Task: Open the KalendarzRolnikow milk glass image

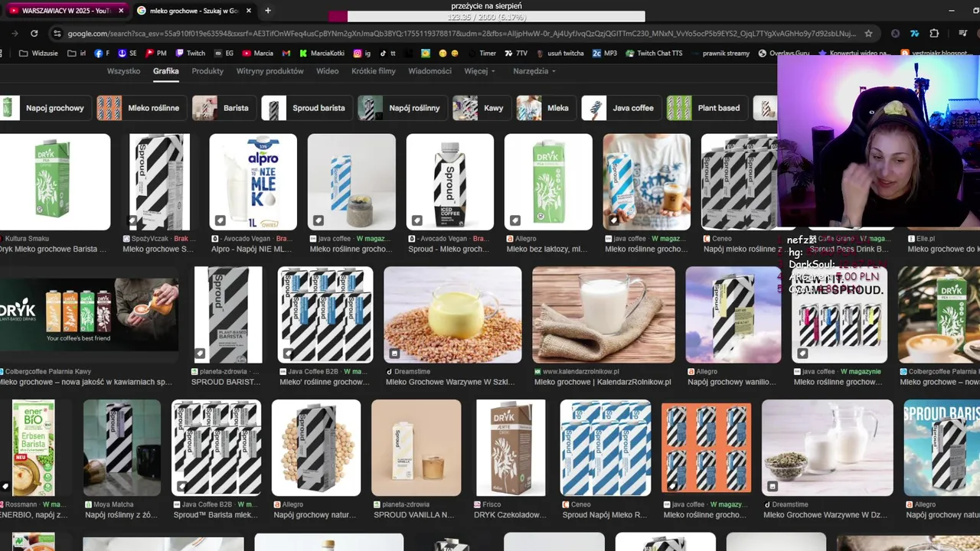Action: [x=603, y=315]
